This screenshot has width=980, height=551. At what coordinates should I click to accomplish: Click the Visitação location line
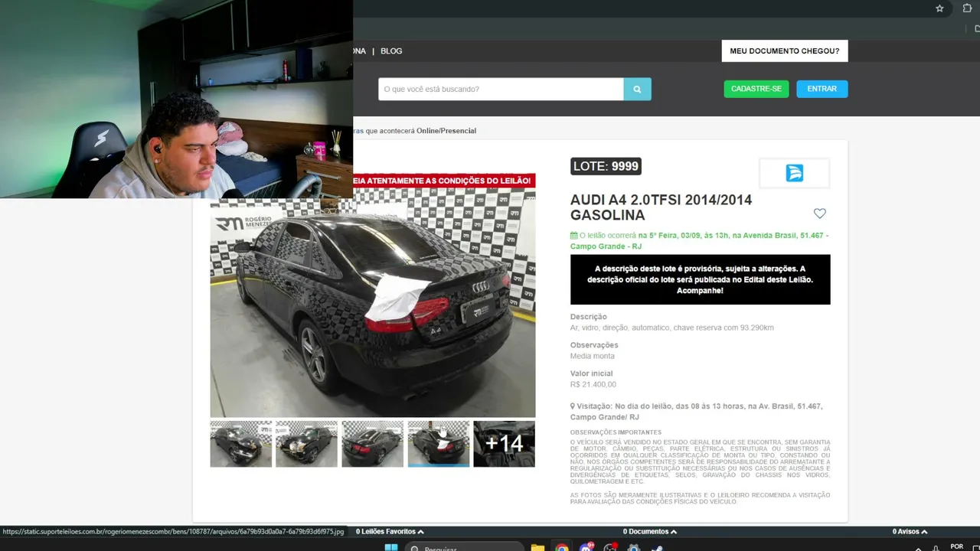point(697,412)
